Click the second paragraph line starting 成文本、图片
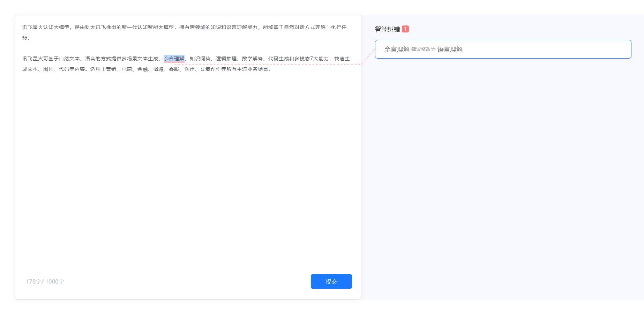 pyautogui.click(x=147, y=69)
